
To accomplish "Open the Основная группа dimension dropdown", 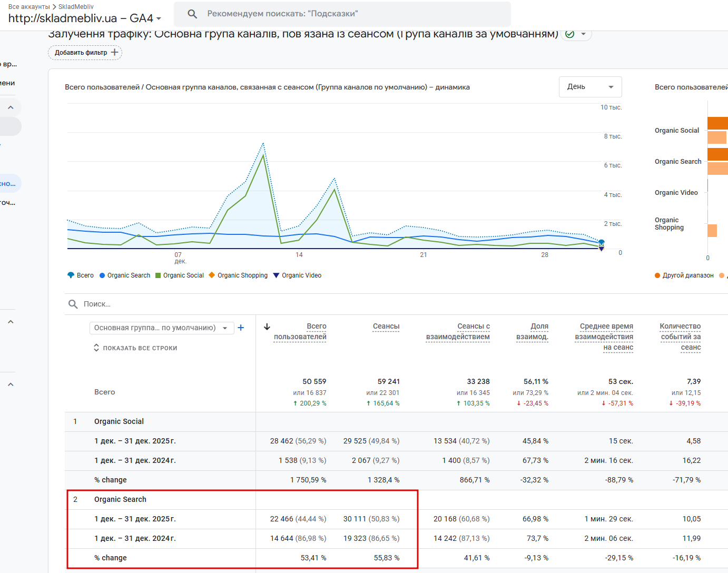I will [161, 328].
